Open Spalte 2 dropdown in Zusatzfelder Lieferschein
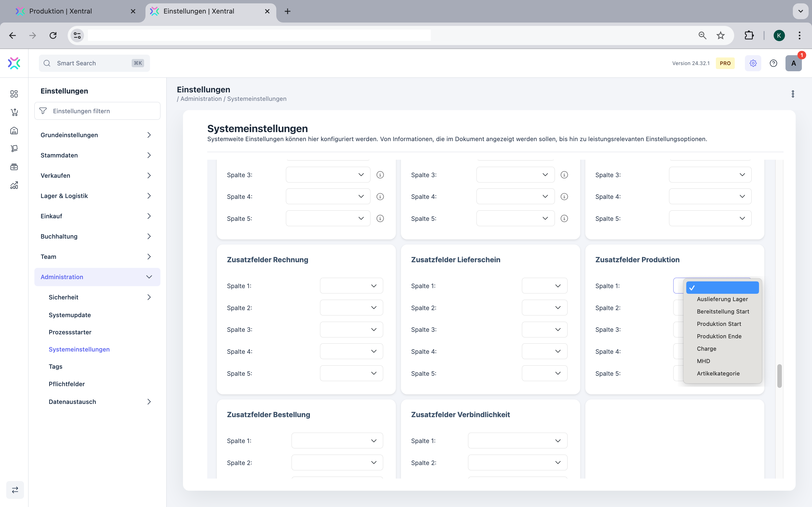 click(544, 308)
